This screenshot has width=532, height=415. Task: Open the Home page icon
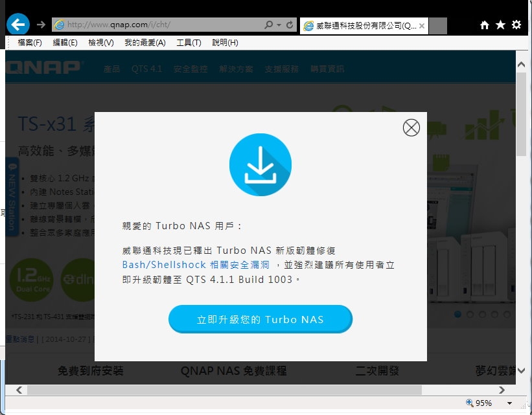(x=485, y=25)
